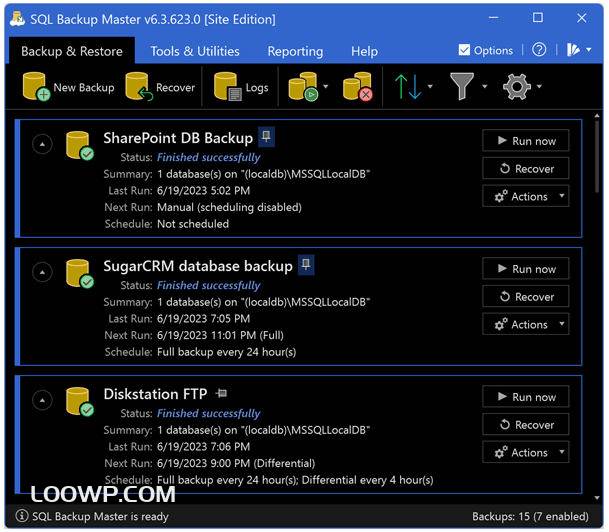
Task: Run now the SugarCRM database backup
Action: 526,269
